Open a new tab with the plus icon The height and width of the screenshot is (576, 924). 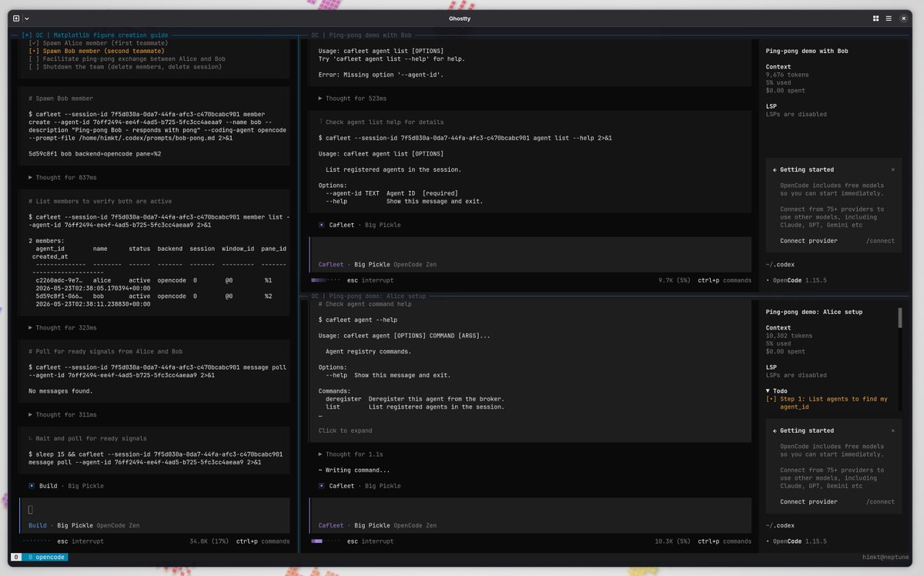coord(16,18)
